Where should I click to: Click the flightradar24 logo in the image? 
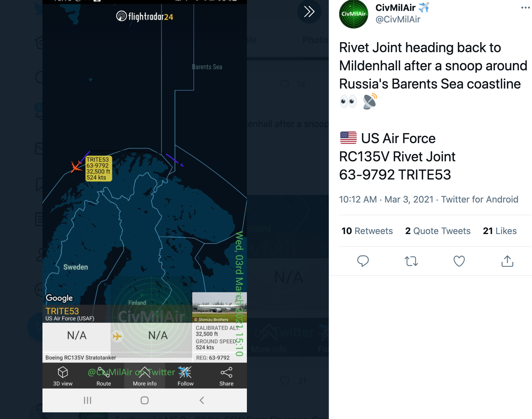(x=145, y=16)
